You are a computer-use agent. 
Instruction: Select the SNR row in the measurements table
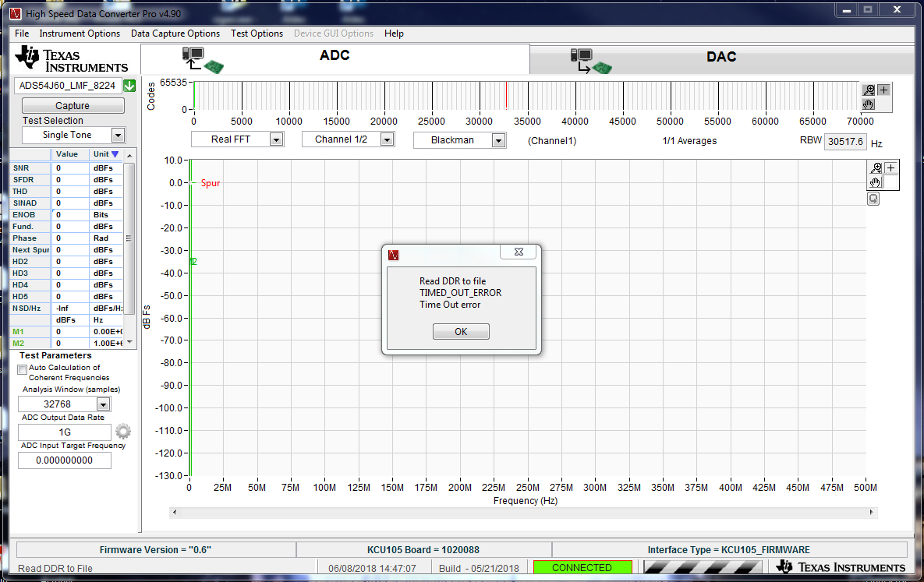(x=66, y=168)
